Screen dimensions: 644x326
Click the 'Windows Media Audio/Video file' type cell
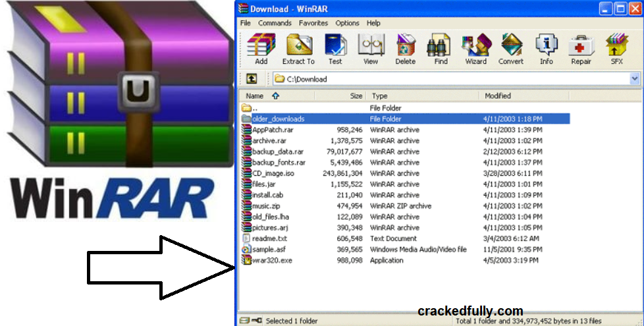tap(418, 249)
